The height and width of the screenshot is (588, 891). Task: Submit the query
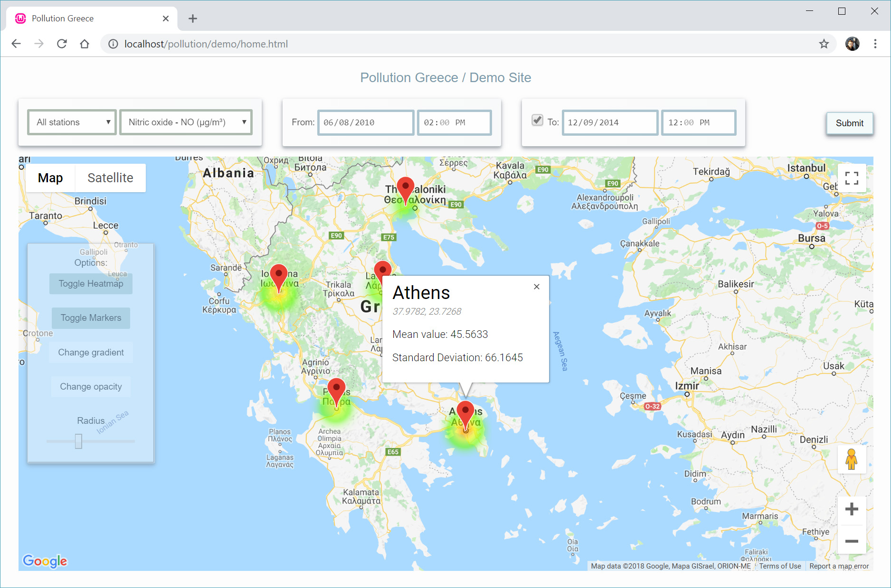(849, 123)
